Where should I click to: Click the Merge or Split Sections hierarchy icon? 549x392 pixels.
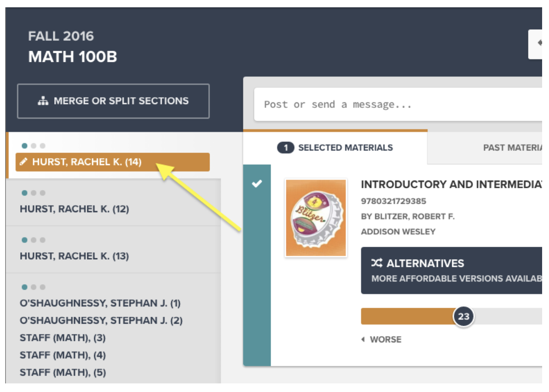click(x=43, y=101)
